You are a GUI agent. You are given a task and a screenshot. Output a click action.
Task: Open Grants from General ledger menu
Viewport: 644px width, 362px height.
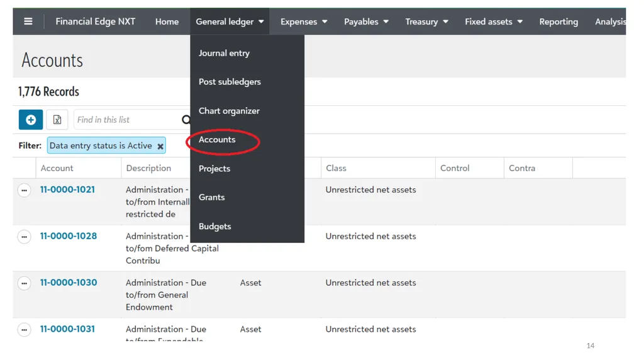pyautogui.click(x=211, y=198)
